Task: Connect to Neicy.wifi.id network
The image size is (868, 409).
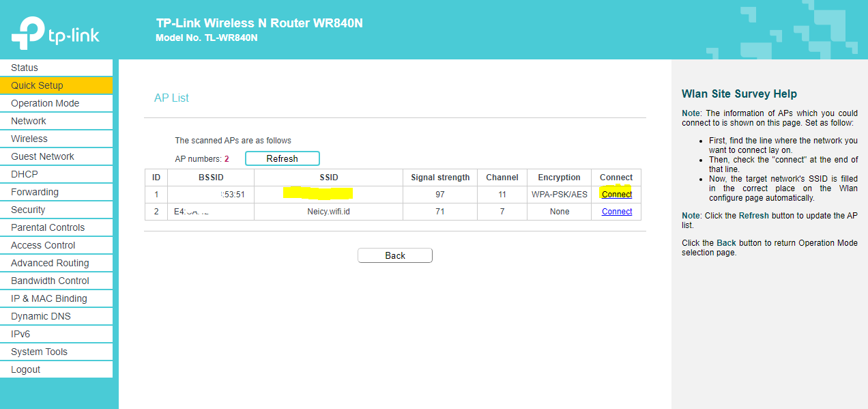Action: [617, 212]
